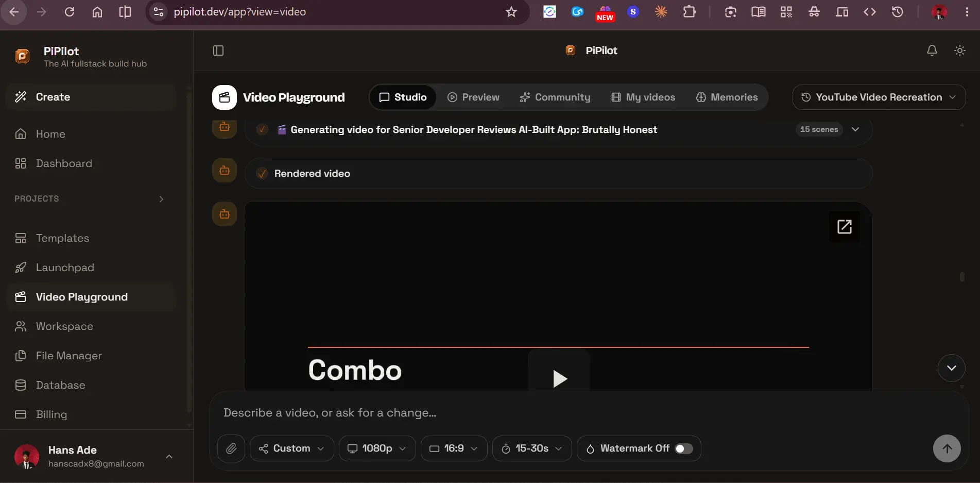The height and width of the screenshot is (483, 980).
Task: Open Billing from sidebar
Action: click(91, 414)
